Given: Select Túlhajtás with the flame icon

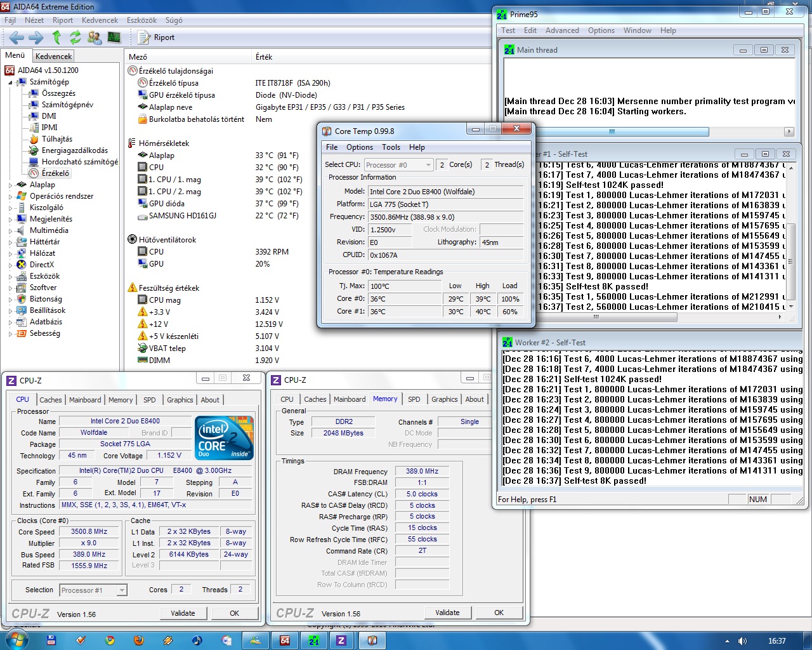Looking at the screenshot, I should tap(57, 139).
